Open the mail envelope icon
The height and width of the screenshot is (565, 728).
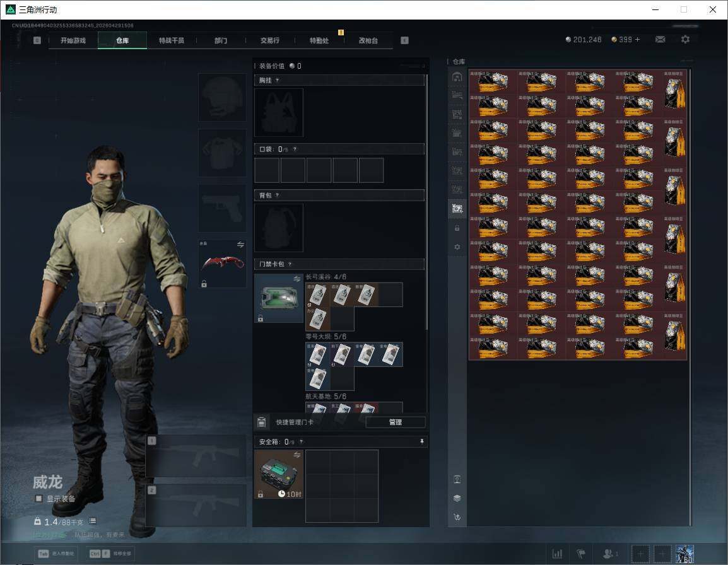(660, 40)
